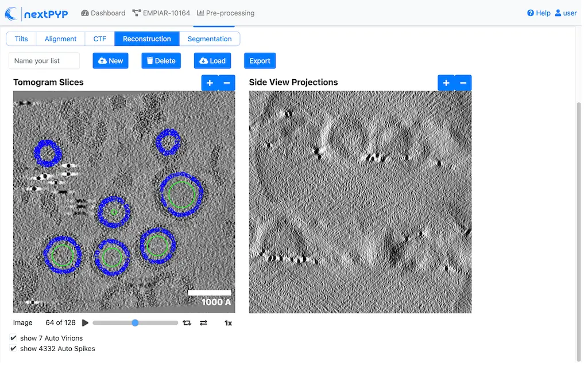The width and height of the screenshot is (588, 366).
Task: Zoom out the Side View Projections
Action: click(x=463, y=83)
